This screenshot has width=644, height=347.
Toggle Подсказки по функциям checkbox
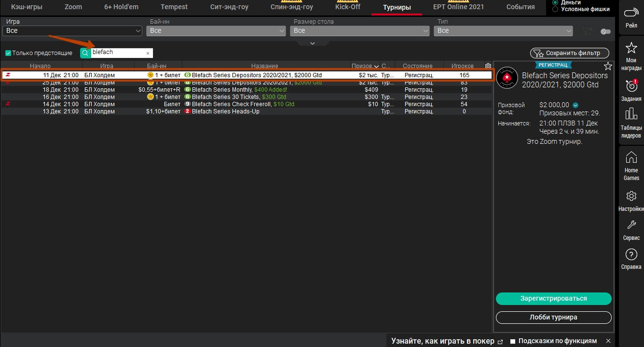[x=513, y=341]
